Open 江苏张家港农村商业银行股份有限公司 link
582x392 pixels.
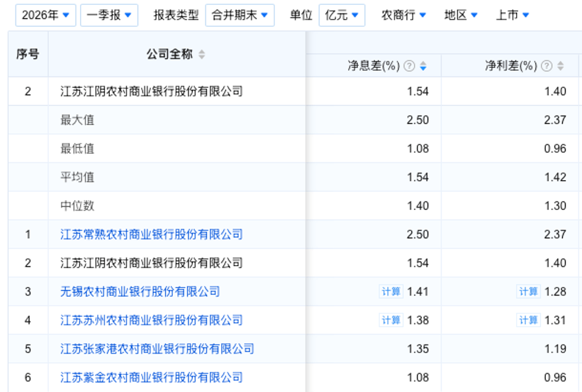157,349
